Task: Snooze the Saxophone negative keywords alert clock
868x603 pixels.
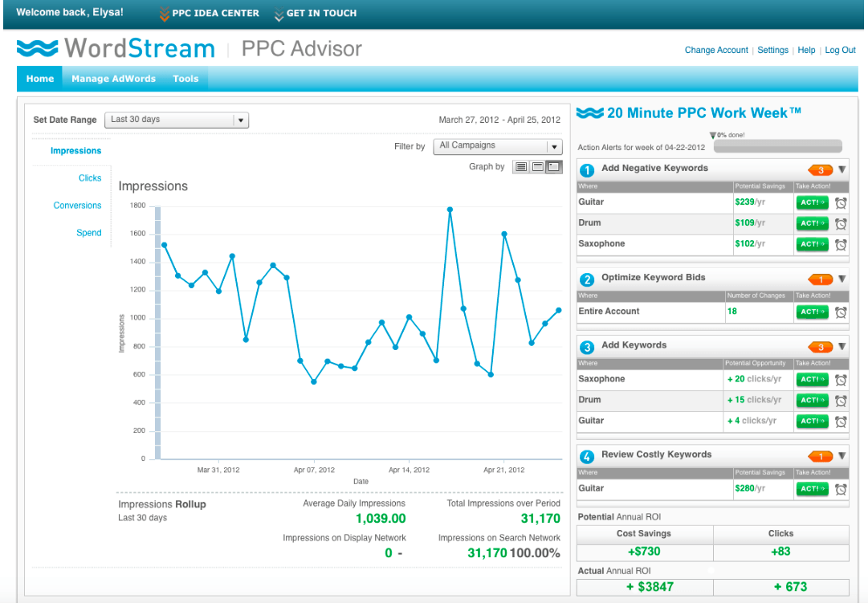Action: pyautogui.click(x=841, y=244)
